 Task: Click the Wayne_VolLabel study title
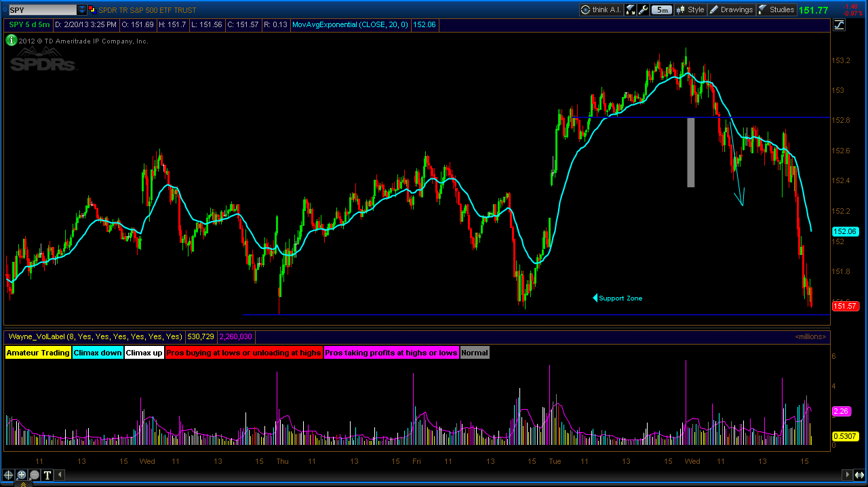pyautogui.click(x=95, y=336)
